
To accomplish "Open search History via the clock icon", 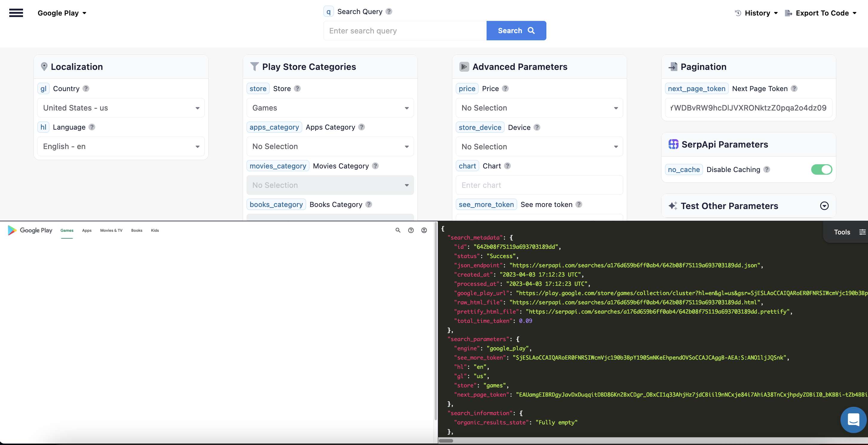I will pos(738,13).
